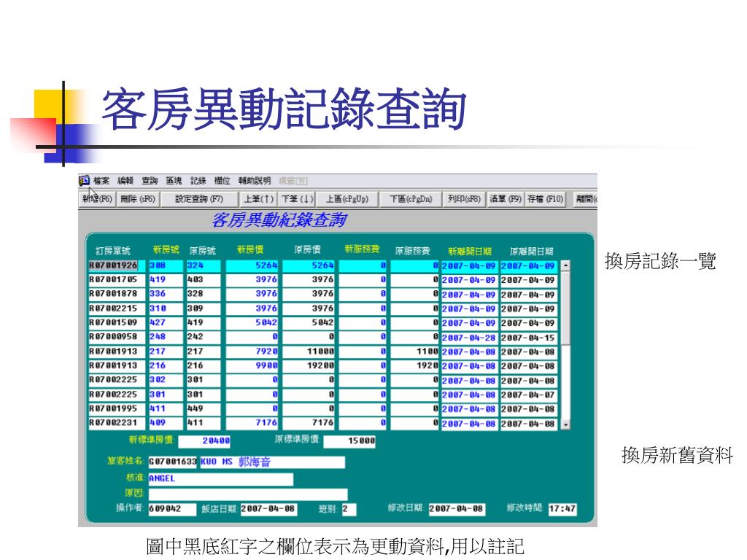Click original service fee 1920
Screen dimensions: 747x560
(414, 366)
